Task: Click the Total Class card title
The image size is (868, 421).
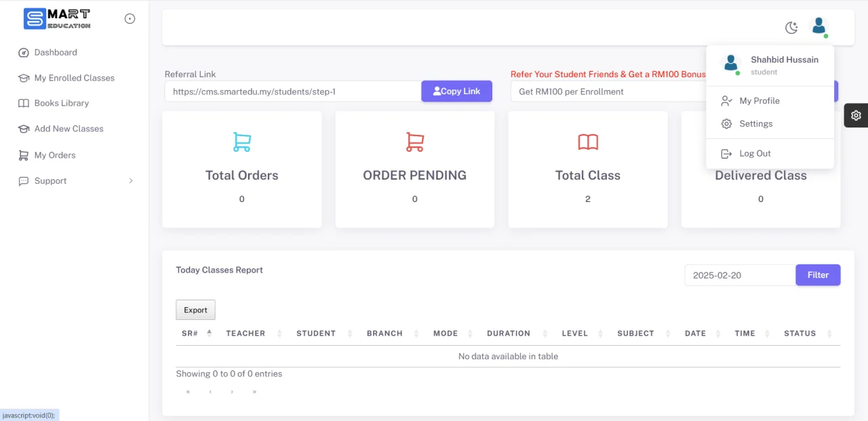Action: click(588, 176)
